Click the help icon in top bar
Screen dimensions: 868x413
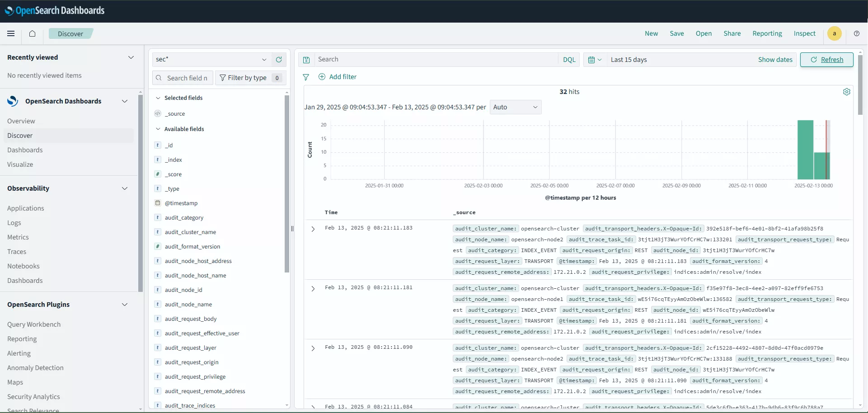(x=856, y=33)
